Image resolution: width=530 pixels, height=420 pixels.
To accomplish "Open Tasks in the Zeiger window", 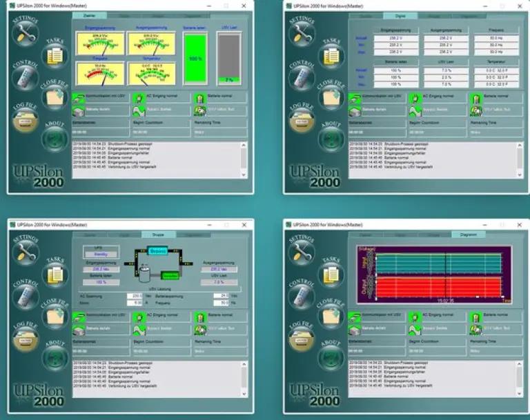I will [x=55, y=55].
